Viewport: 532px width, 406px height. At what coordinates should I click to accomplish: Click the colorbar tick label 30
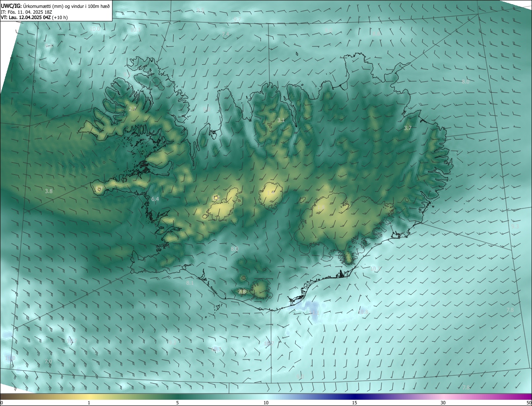(443, 403)
